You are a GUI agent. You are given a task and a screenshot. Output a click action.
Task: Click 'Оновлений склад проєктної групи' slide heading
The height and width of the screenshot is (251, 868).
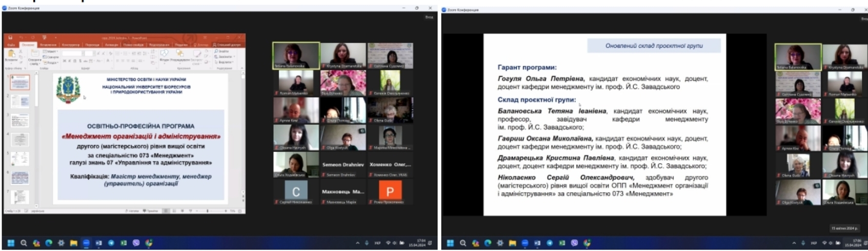654,46
